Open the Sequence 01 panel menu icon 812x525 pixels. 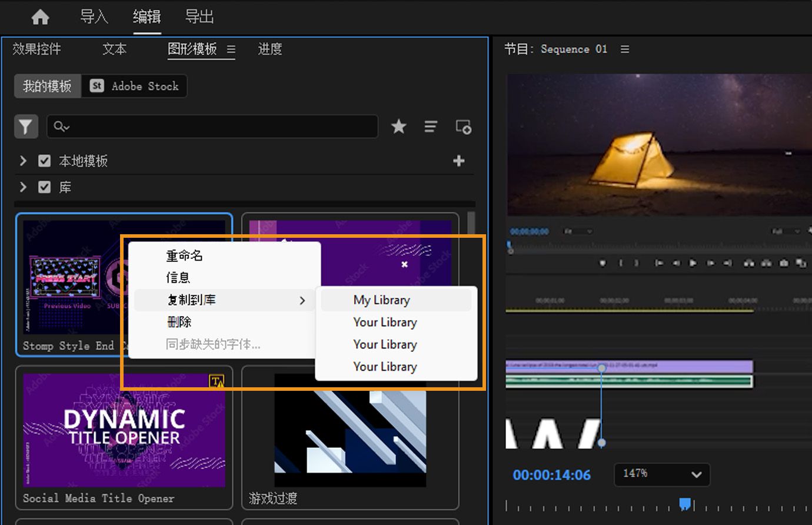pos(625,49)
